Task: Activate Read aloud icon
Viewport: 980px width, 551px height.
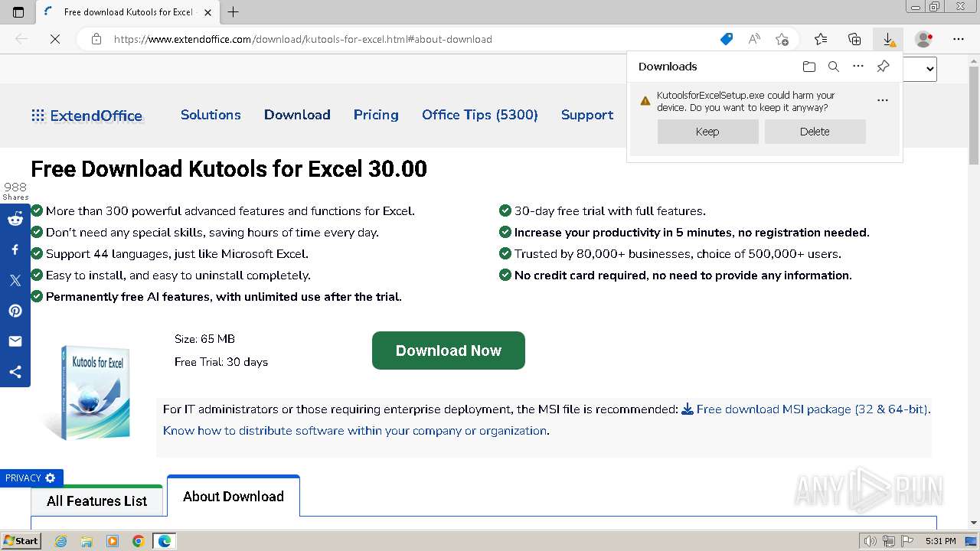Action: point(754,39)
